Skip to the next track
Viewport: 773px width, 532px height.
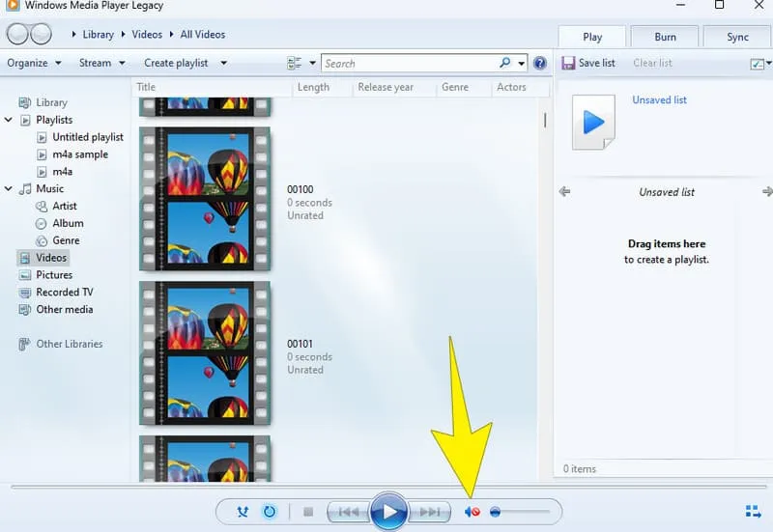431,512
